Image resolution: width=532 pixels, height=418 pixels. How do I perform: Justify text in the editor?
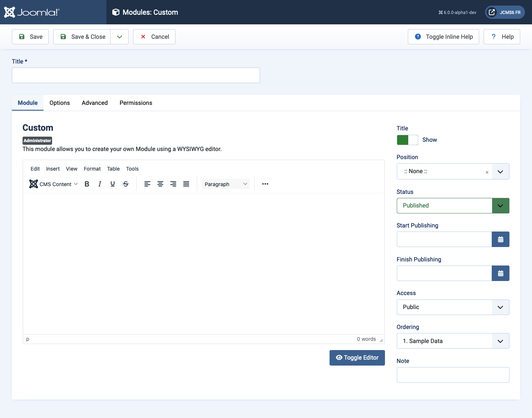pos(186,184)
